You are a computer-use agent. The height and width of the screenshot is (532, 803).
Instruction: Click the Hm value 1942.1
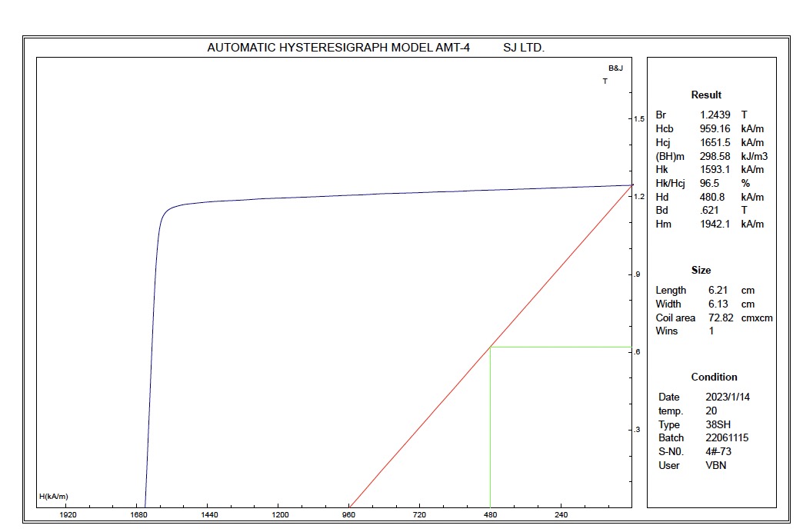click(x=715, y=224)
